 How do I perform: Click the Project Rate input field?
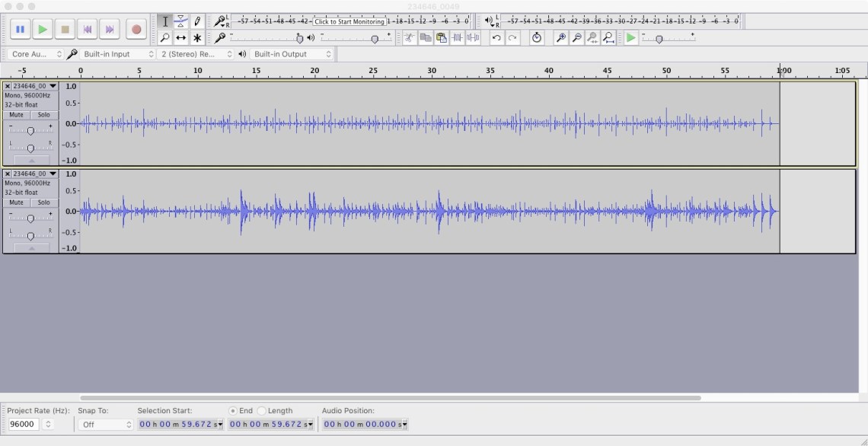[24, 425]
